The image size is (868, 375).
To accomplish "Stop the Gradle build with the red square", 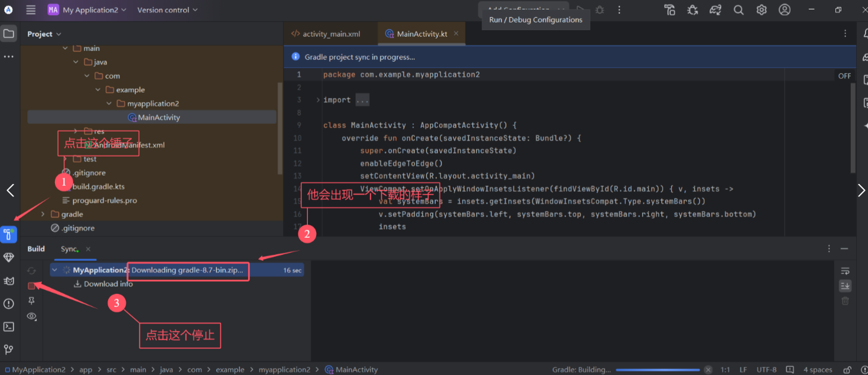I will point(32,286).
